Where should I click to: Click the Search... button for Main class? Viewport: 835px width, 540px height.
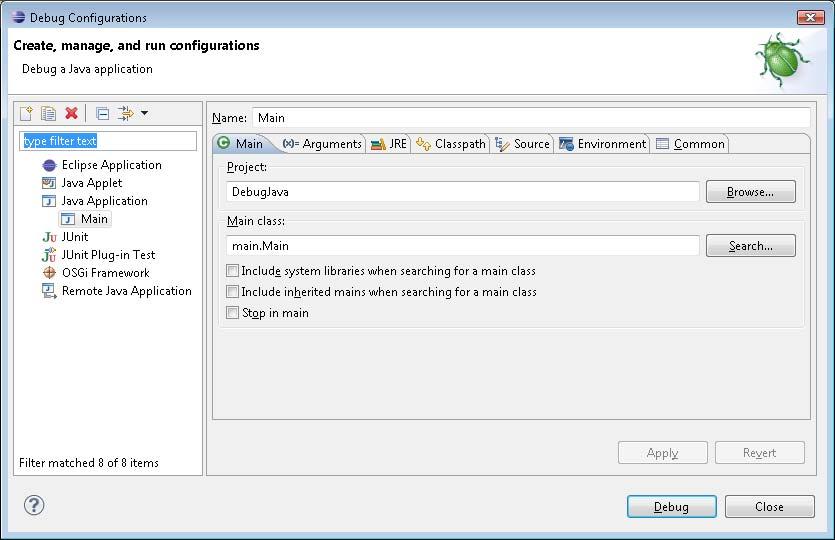pos(751,246)
